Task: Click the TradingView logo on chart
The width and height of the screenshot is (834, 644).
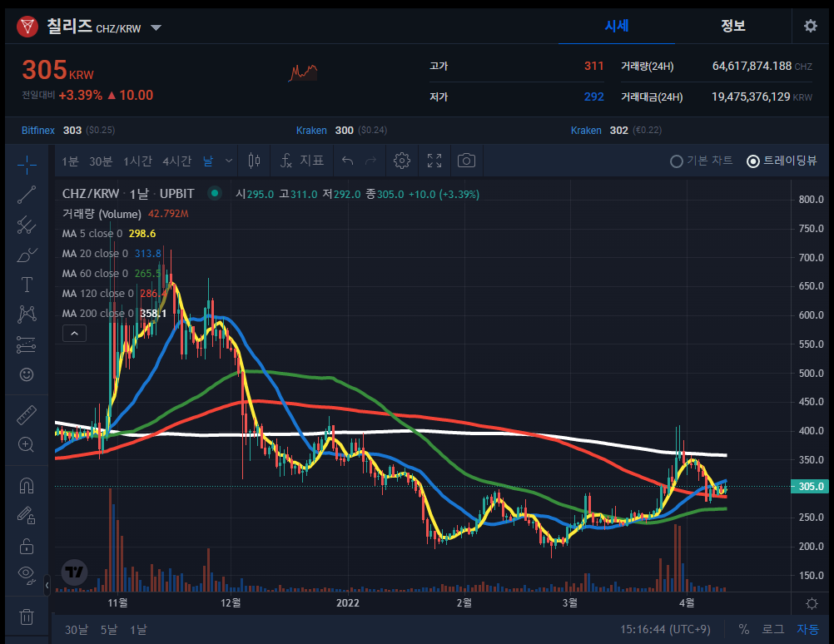Action: pyautogui.click(x=74, y=572)
